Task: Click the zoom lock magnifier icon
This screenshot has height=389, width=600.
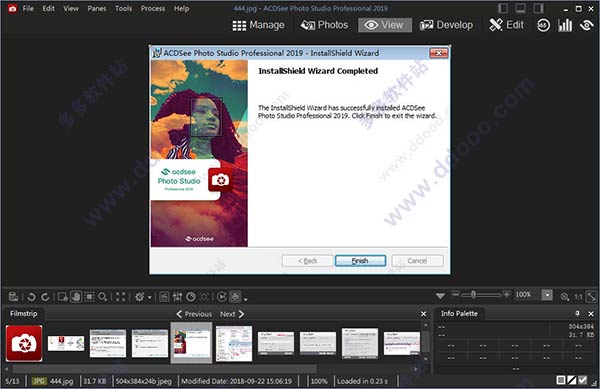Action: (x=565, y=297)
